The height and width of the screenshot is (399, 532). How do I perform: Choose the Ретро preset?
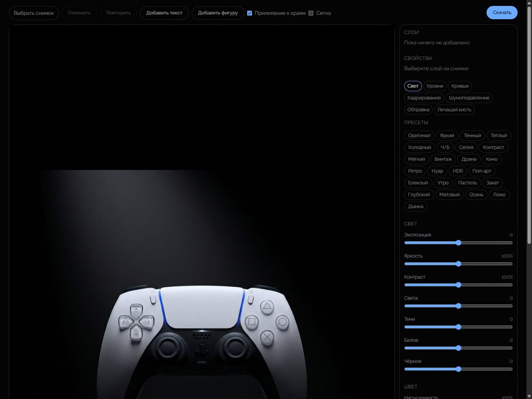coord(415,171)
